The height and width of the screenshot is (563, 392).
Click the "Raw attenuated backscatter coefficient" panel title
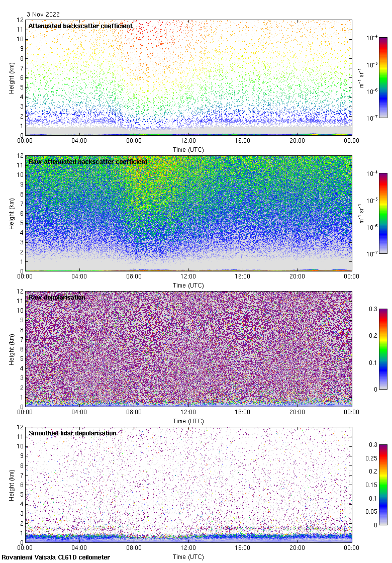click(88, 161)
